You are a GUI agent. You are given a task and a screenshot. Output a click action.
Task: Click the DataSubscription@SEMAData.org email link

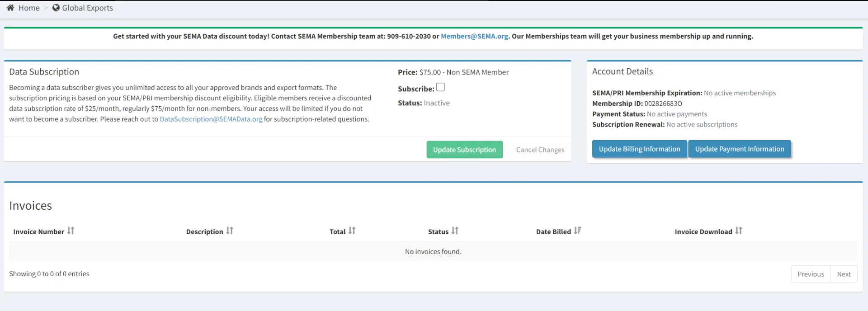(x=211, y=119)
